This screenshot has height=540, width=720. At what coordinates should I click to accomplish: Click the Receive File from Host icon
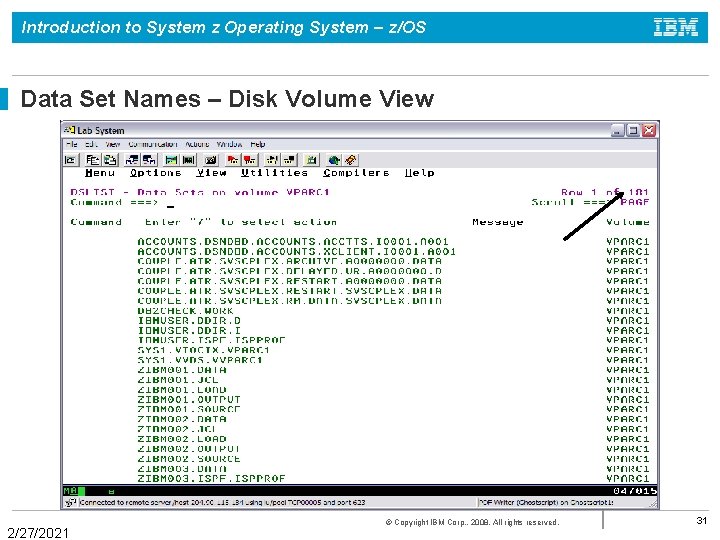(149, 160)
